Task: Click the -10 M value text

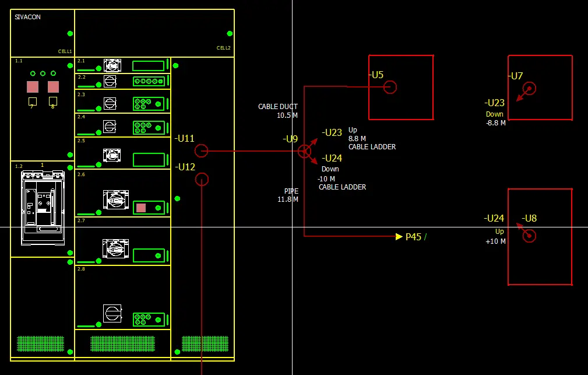Action: coord(326,179)
